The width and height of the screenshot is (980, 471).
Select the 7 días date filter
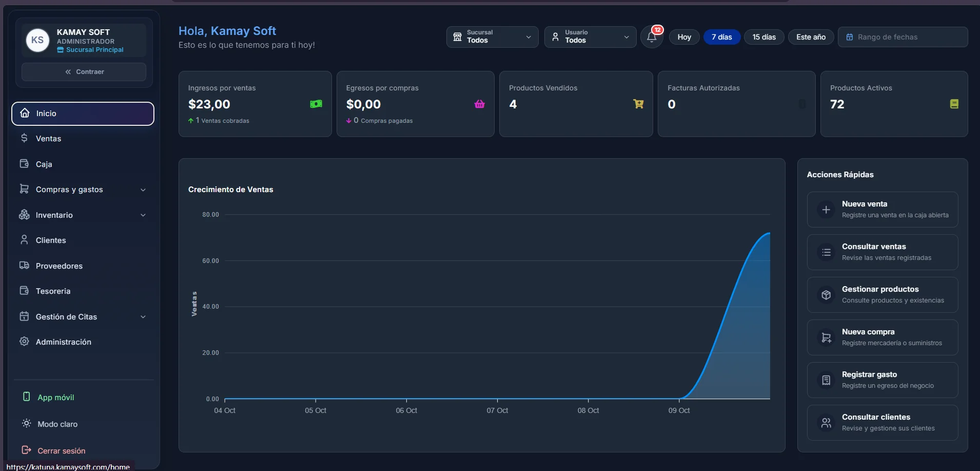coord(721,37)
